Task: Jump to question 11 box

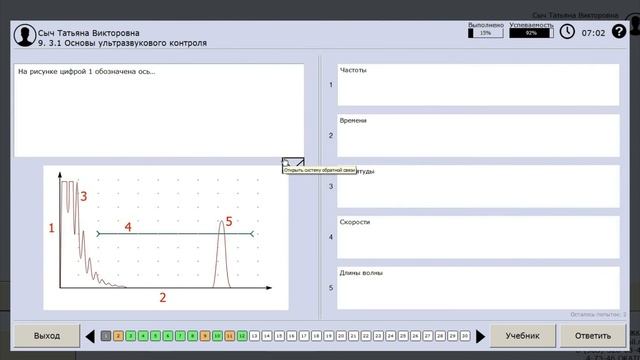Action: pyautogui.click(x=230, y=336)
